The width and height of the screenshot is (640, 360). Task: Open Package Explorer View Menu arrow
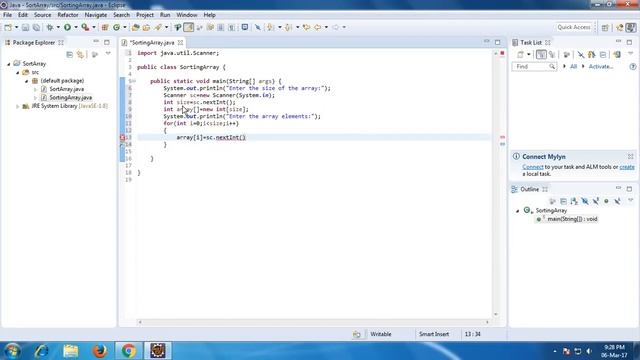(x=108, y=54)
